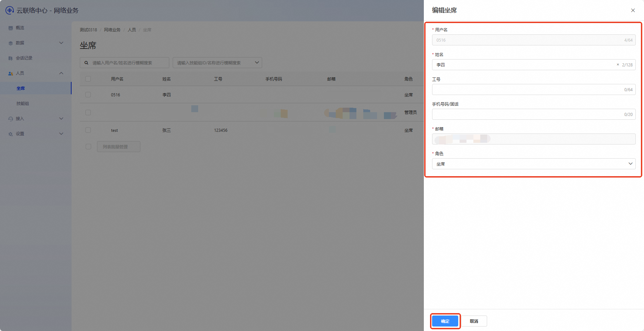This screenshot has width=644, height=331.
Task: Expand the 设置 menu chevron
Action: (61, 134)
